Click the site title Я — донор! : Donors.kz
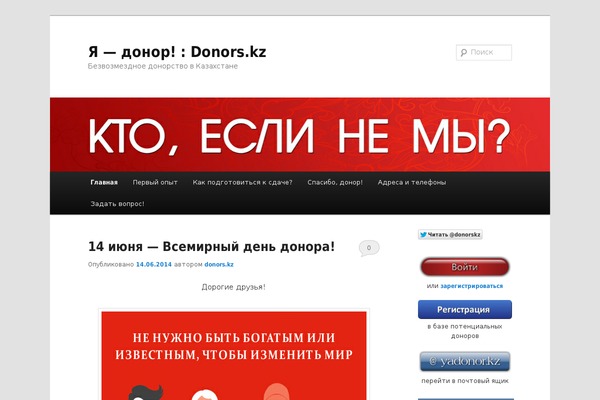 177,52
